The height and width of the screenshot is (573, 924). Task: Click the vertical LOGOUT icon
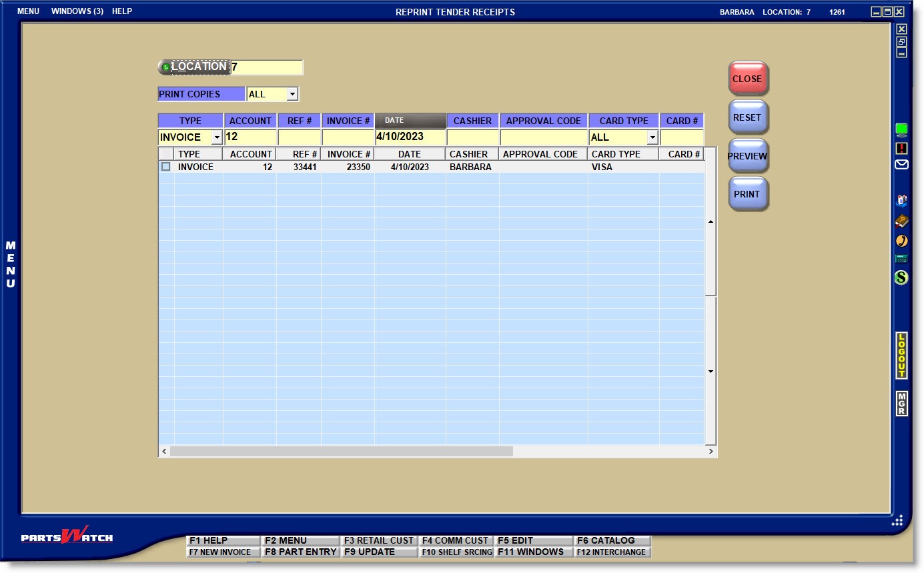tap(901, 356)
